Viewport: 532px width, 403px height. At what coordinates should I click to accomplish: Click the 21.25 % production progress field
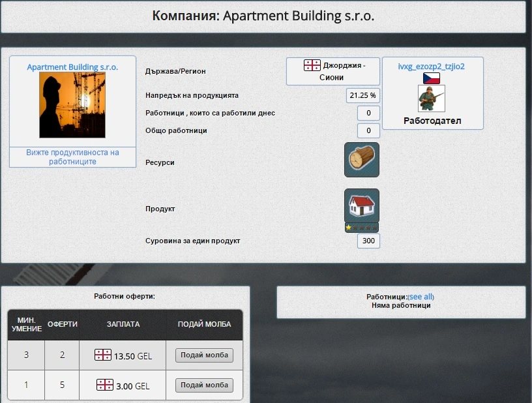(363, 95)
